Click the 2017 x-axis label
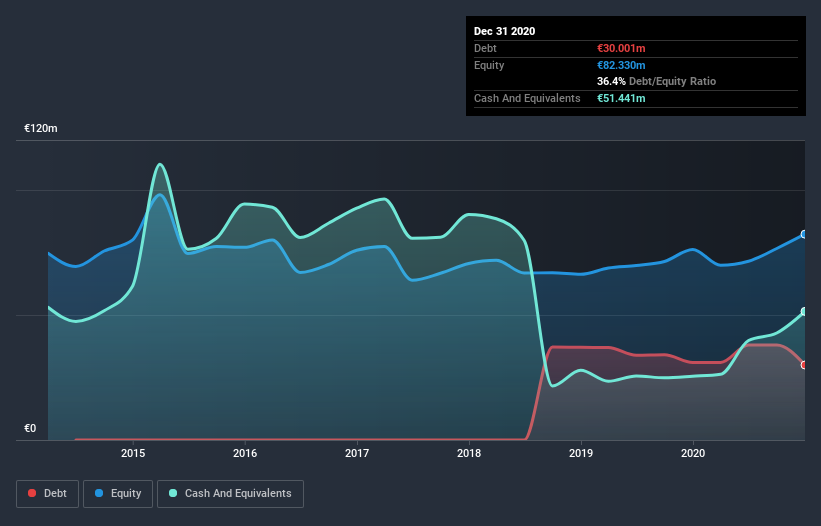Viewport: 821px width, 526px height. point(357,453)
